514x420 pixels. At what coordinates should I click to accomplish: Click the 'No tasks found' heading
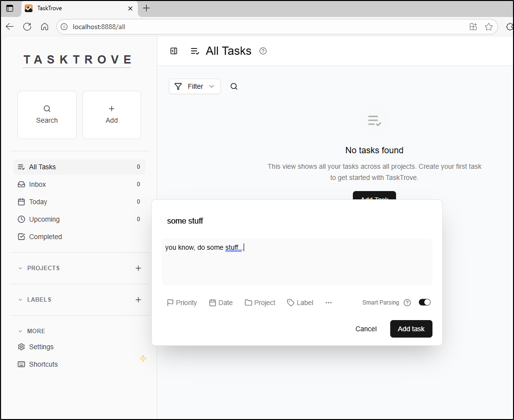[x=374, y=150]
